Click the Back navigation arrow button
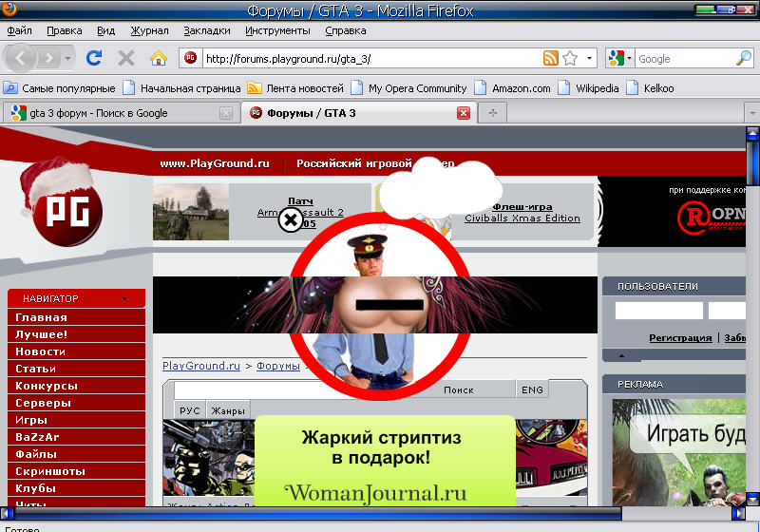 20,58
